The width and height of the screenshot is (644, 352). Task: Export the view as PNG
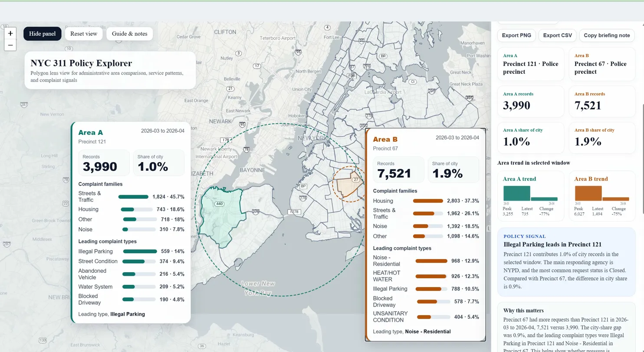(516, 35)
